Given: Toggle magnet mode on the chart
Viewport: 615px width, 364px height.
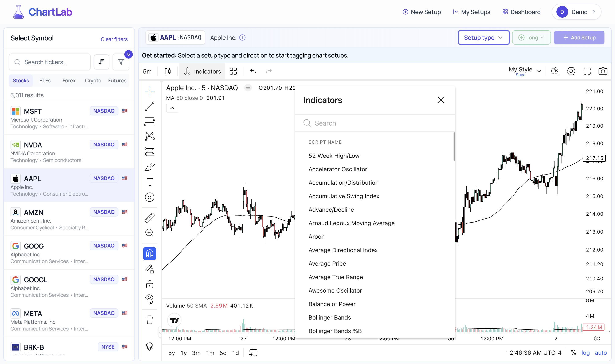Looking at the screenshot, I should [149, 253].
